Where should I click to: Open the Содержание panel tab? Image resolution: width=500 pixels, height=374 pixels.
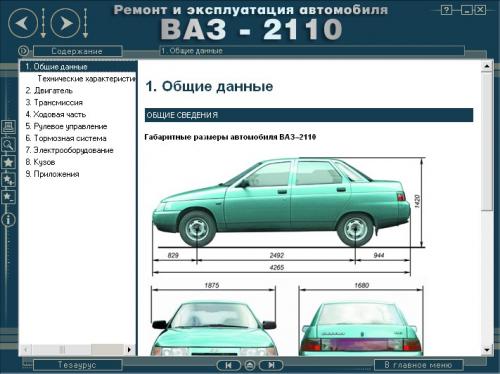77,51
